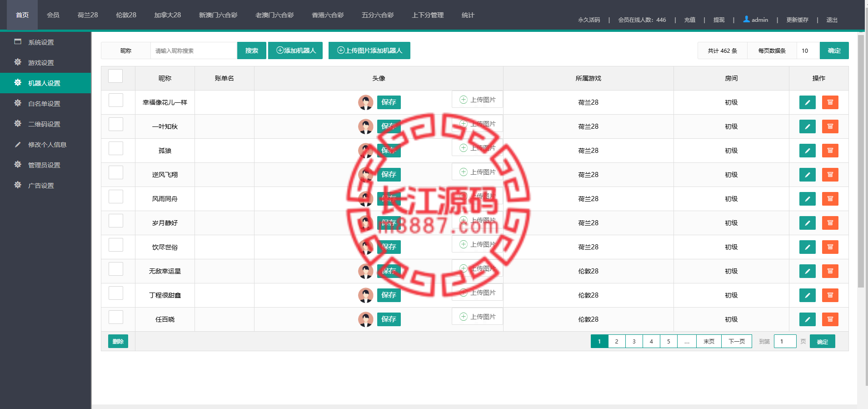Switch to the 香港六合彩 top tab
Viewport: 868px width, 409px height.
click(328, 15)
